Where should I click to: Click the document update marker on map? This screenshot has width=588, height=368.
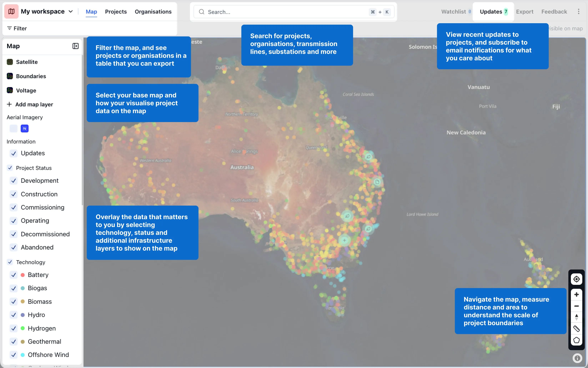pos(377,182)
